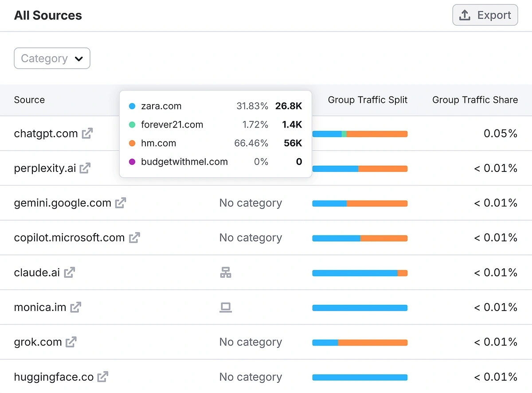Click the traffic split bar for claude.ai
This screenshot has width=532, height=393.
pos(360,273)
